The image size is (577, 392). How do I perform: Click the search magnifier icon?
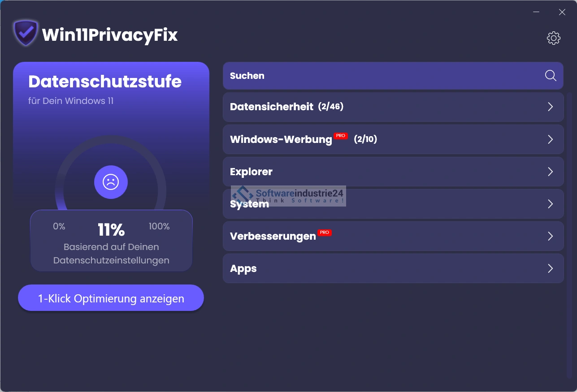[x=551, y=76]
